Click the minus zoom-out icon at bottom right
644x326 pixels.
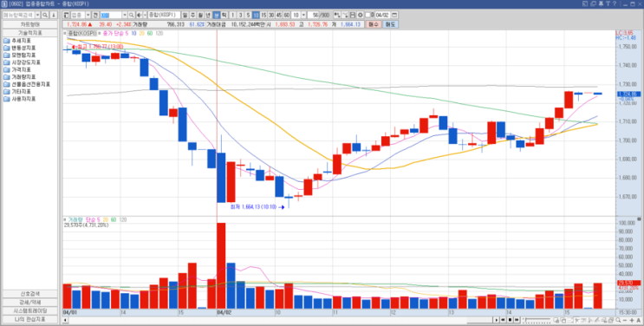point(625,320)
